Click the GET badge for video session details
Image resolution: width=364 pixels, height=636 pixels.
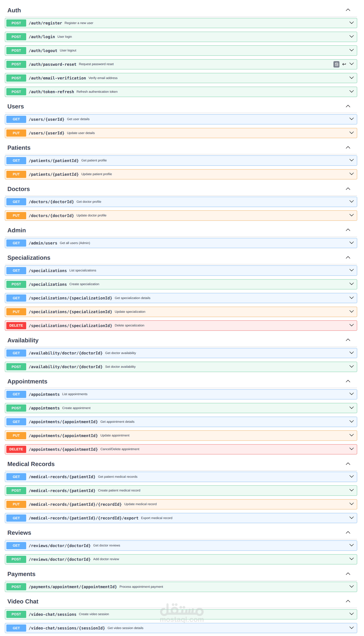click(x=16, y=628)
